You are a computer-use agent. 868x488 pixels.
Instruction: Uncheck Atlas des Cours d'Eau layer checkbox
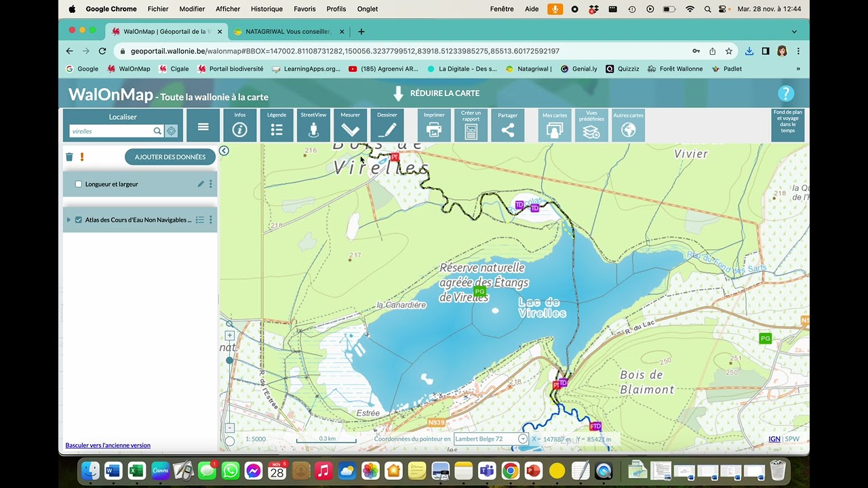79,220
